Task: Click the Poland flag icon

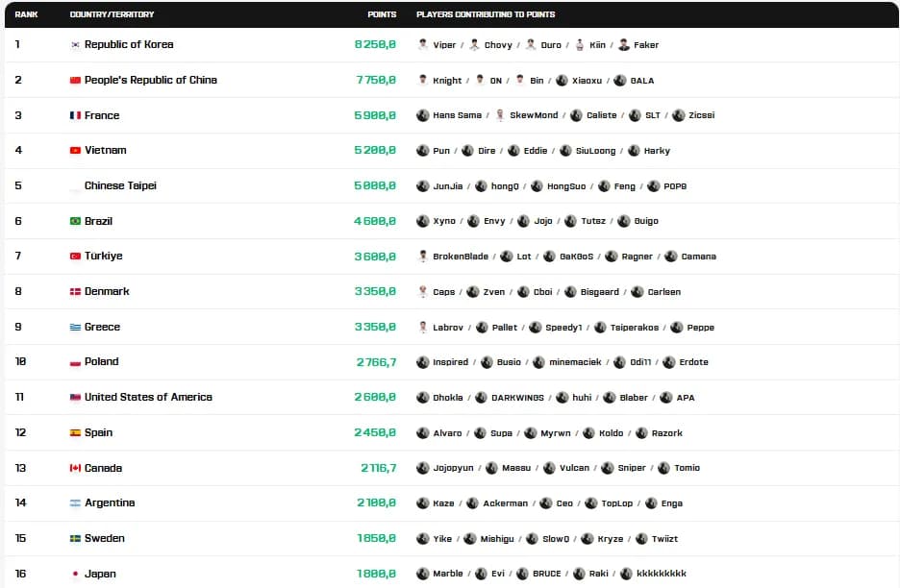Action: [75, 362]
